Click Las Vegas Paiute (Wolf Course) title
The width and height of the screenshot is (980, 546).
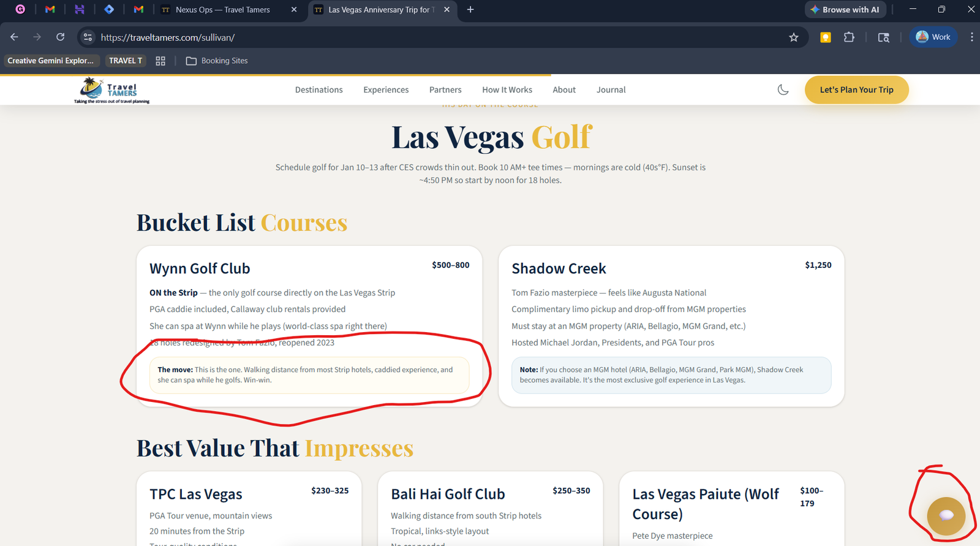(x=706, y=504)
